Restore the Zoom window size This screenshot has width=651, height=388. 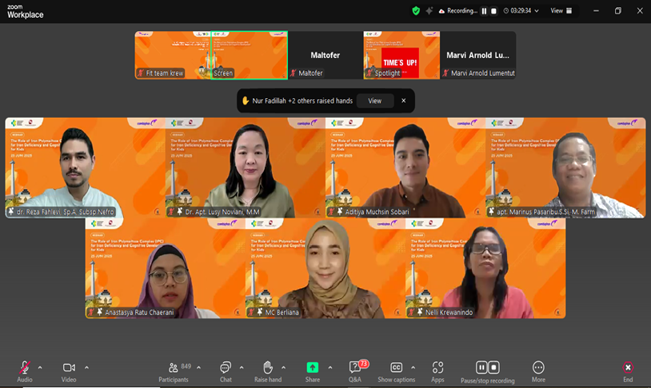pyautogui.click(x=618, y=11)
